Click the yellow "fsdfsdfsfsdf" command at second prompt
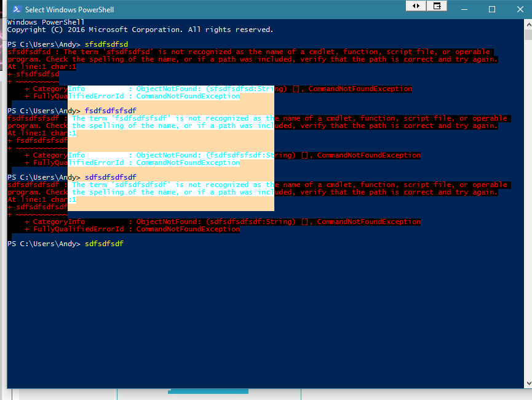 (111, 111)
